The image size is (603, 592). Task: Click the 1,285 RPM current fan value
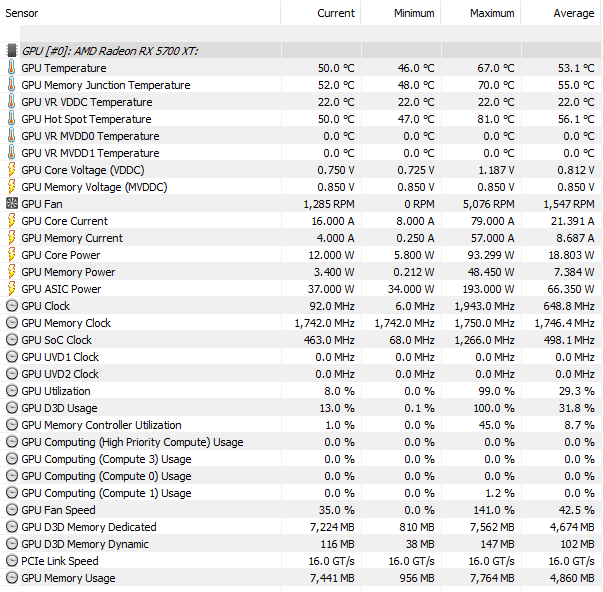coord(329,204)
